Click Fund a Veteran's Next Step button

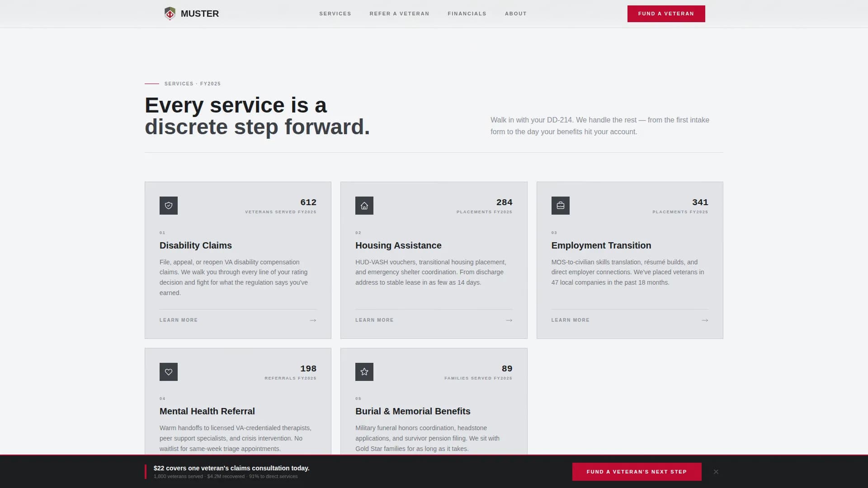pos(637,472)
